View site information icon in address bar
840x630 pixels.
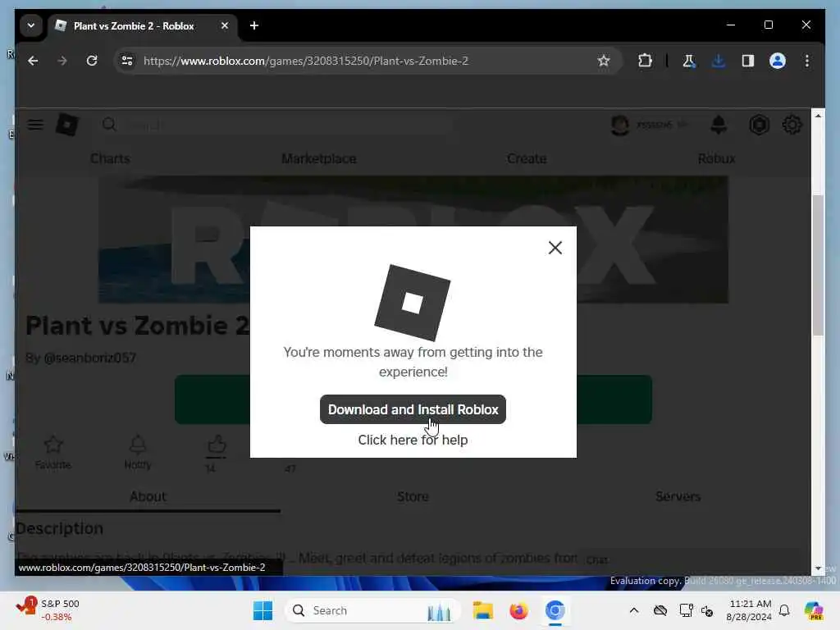(127, 61)
